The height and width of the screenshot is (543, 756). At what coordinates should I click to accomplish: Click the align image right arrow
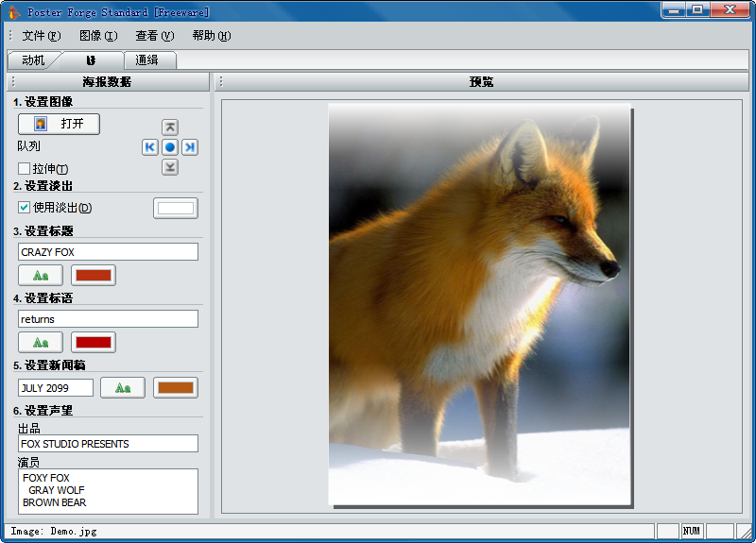tap(190, 147)
